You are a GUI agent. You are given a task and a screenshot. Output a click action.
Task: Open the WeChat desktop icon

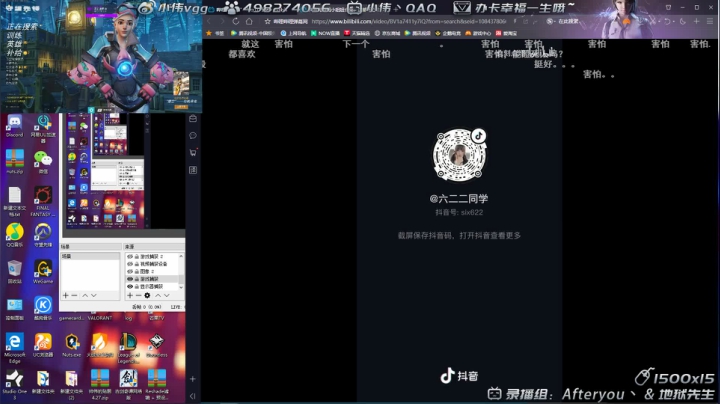pos(43,162)
